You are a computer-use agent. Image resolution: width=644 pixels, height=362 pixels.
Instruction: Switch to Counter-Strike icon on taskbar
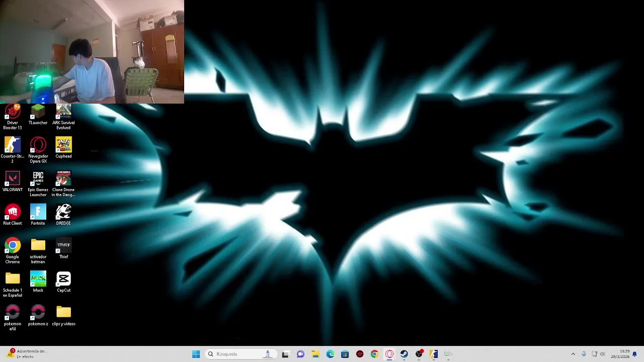[434, 354]
